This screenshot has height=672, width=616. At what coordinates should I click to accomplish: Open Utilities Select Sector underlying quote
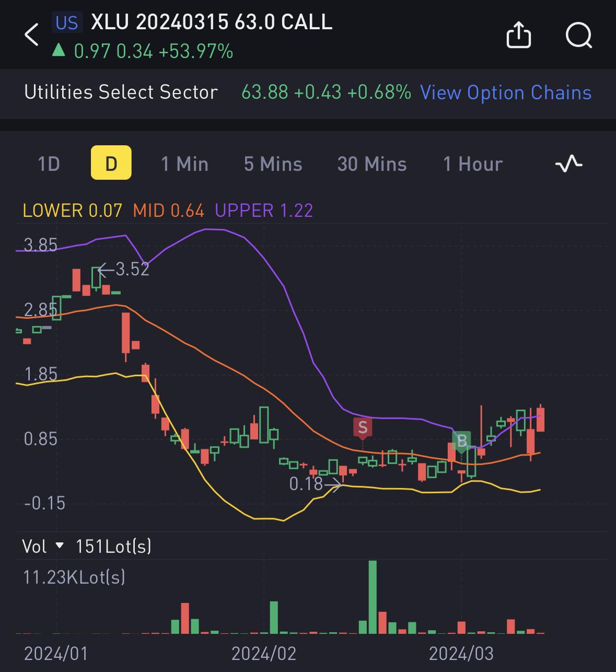point(121,92)
